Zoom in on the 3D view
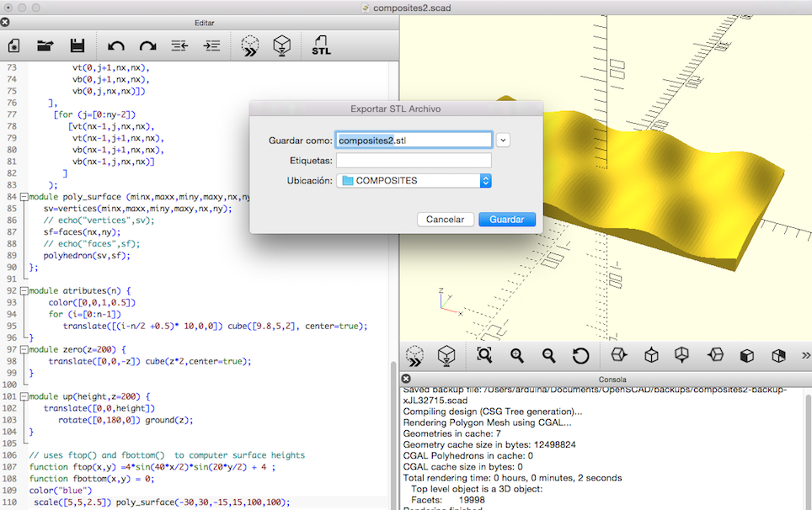Viewport: 812px width, 510px height. click(516, 355)
